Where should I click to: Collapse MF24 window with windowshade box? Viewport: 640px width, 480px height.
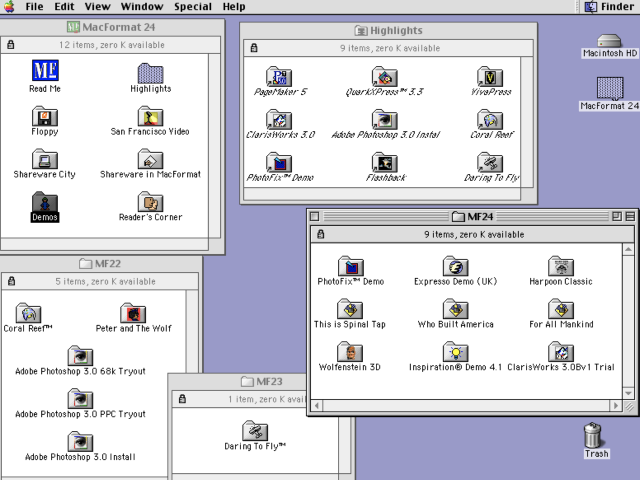[630, 216]
